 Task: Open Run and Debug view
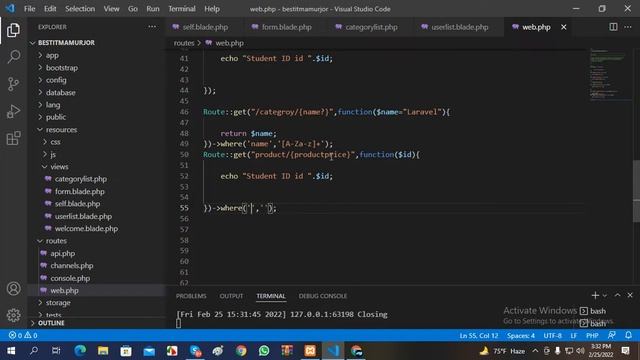pos(13,111)
